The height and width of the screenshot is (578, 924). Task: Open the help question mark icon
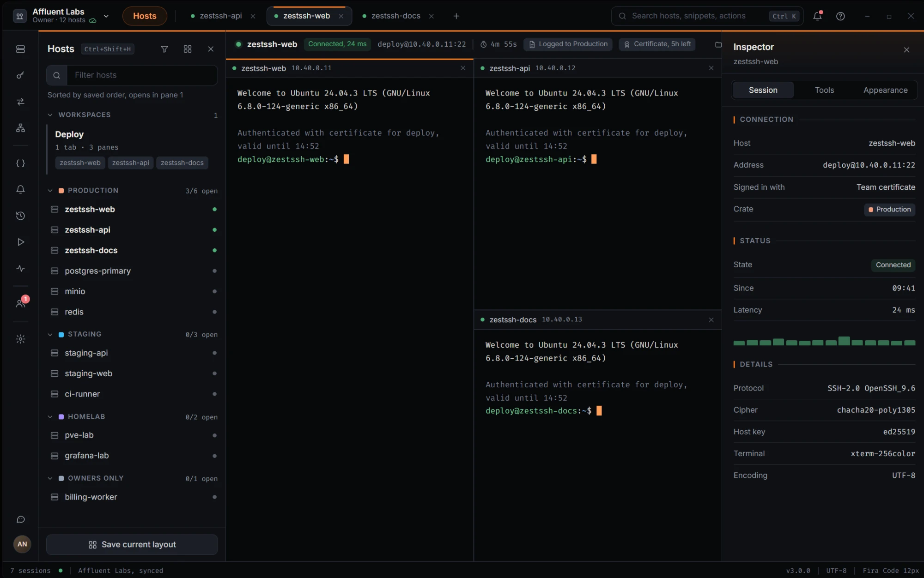click(840, 16)
